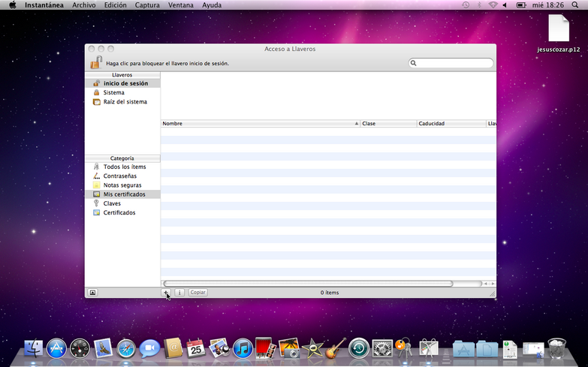Select jesuscozar.p12 file on desktop
This screenshot has height=367, width=588.
pyautogui.click(x=559, y=33)
